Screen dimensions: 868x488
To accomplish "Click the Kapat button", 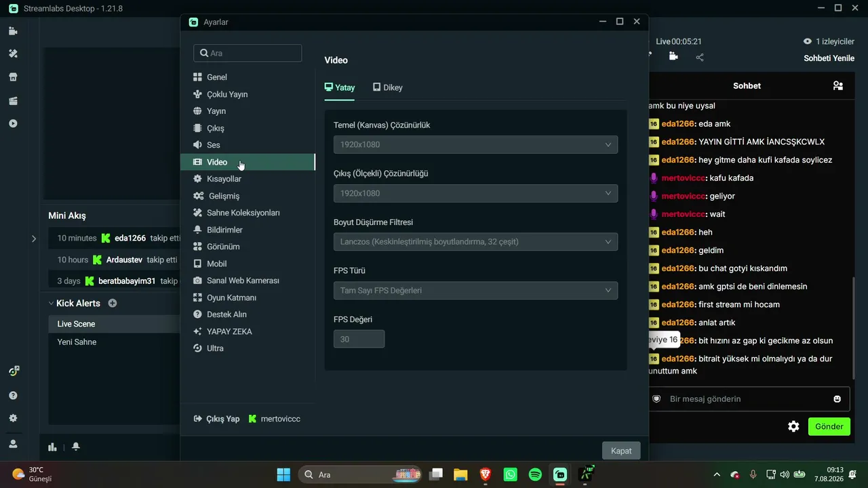I will pos(621,451).
